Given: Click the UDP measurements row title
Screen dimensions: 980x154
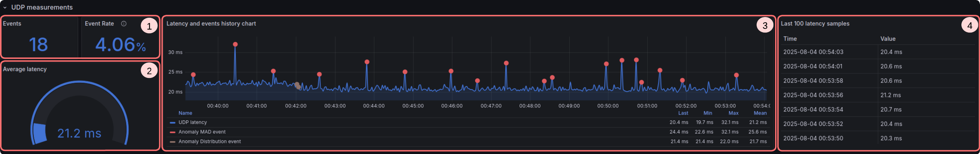Looking at the screenshot, I should point(42,8).
